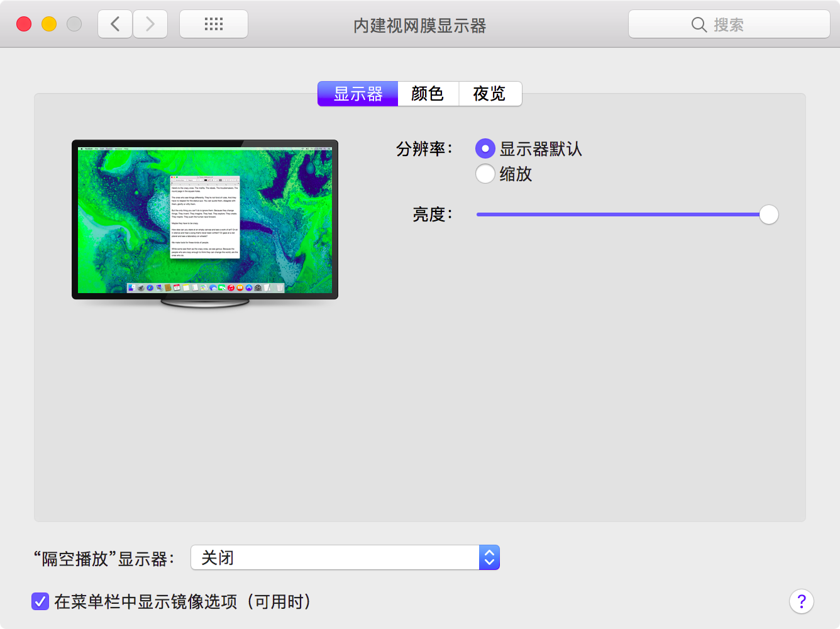Uncheck 在菜单栏中显示镜像选项 checkbox
The image size is (840, 629).
[40, 601]
